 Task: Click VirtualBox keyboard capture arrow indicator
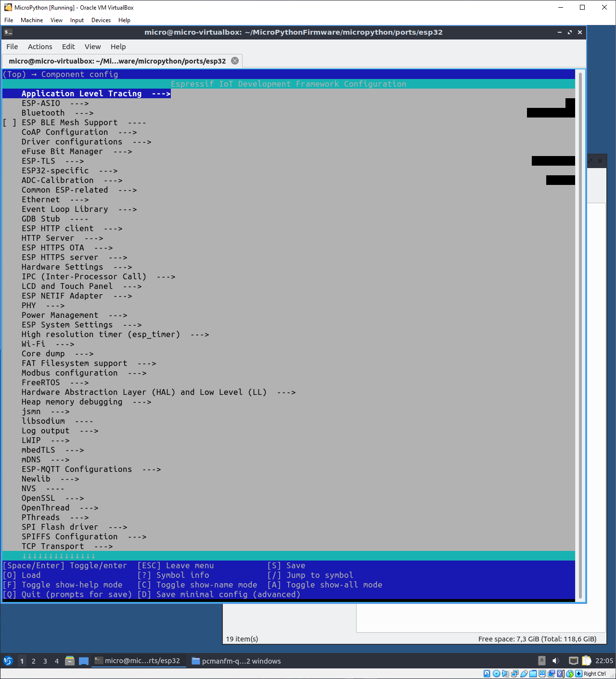578,674
